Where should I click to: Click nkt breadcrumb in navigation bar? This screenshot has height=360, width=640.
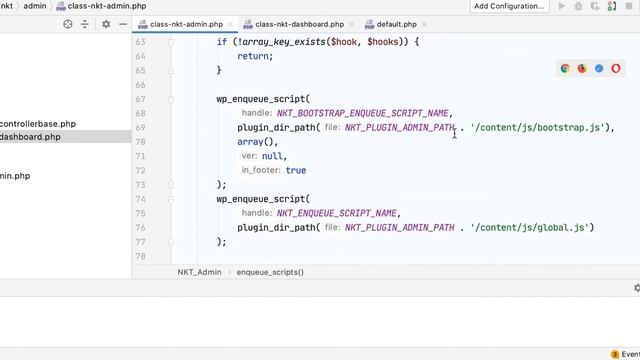point(7,6)
